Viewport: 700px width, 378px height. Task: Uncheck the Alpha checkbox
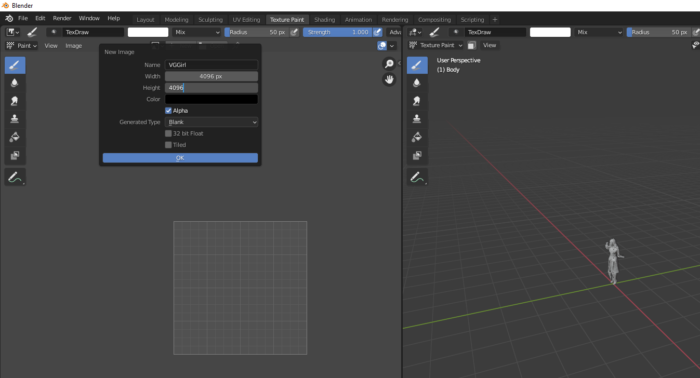click(x=168, y=111)
